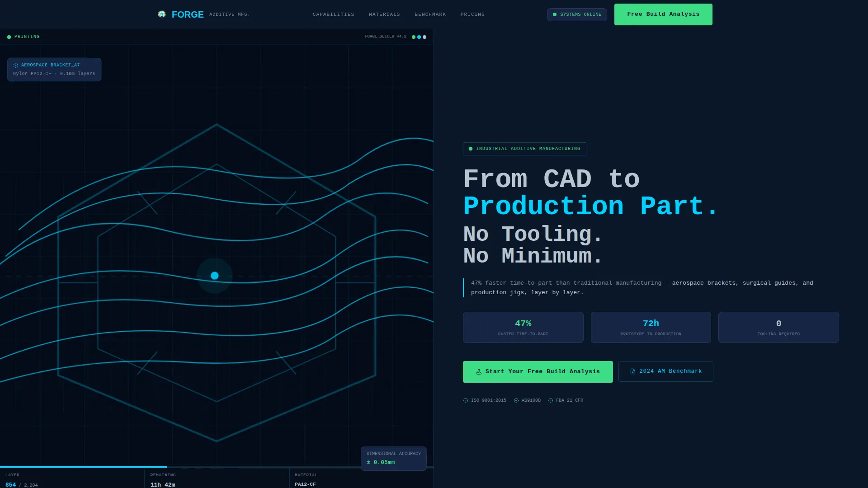Click the Production Part. headline
The height and width of the screenshot is (488, 868).
point(590,206)
